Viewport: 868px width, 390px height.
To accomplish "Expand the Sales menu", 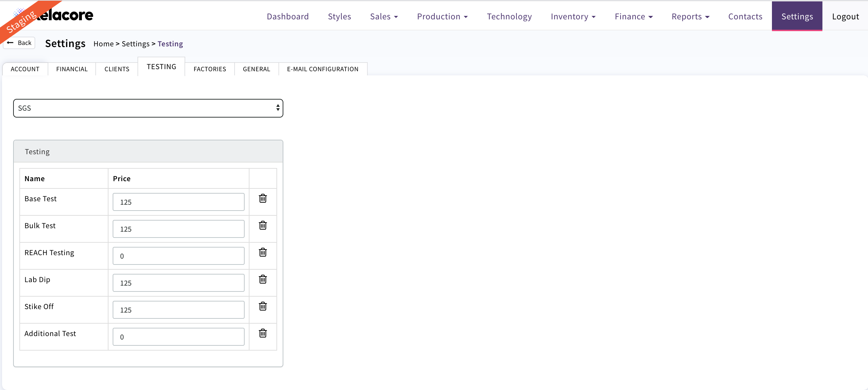I will coord(384,17).
